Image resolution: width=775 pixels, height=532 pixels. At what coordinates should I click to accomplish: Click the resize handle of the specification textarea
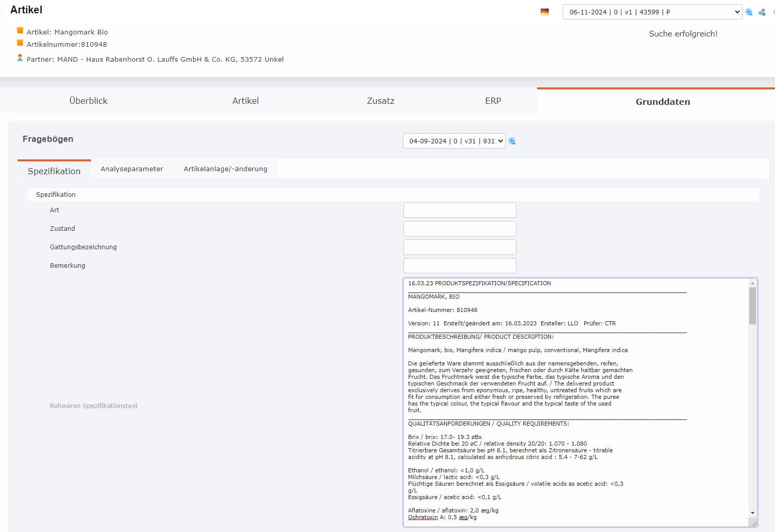point(753,523)
